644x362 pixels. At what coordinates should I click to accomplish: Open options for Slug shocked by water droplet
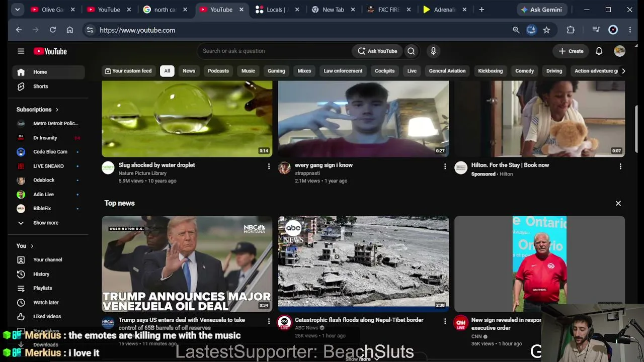(269, 166)
